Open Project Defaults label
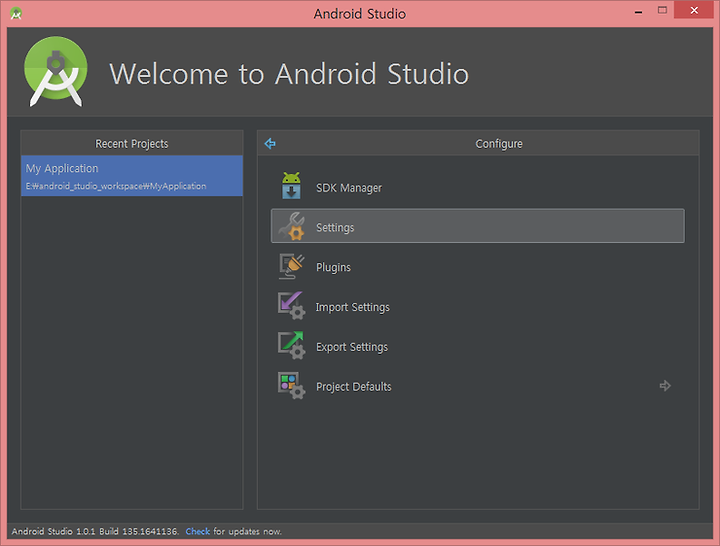The width and height of the screenshot is (720, 546). click(354, 387)
